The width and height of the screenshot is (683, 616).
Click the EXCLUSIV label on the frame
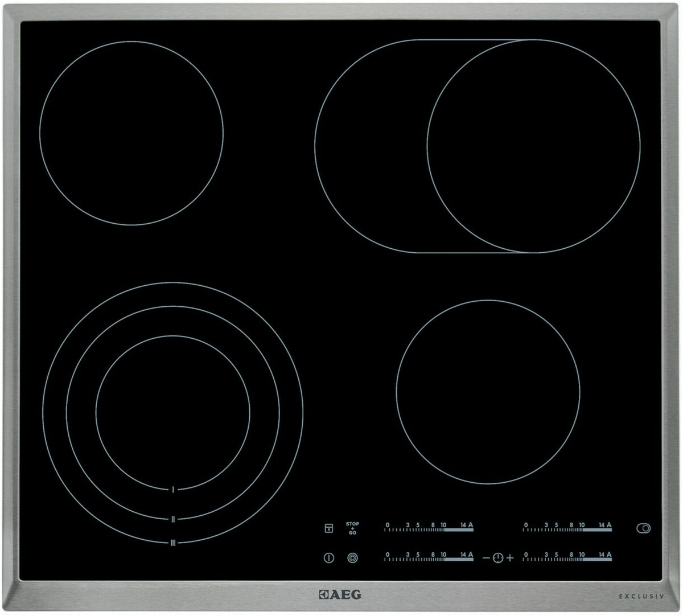click(x=641, y=596)
